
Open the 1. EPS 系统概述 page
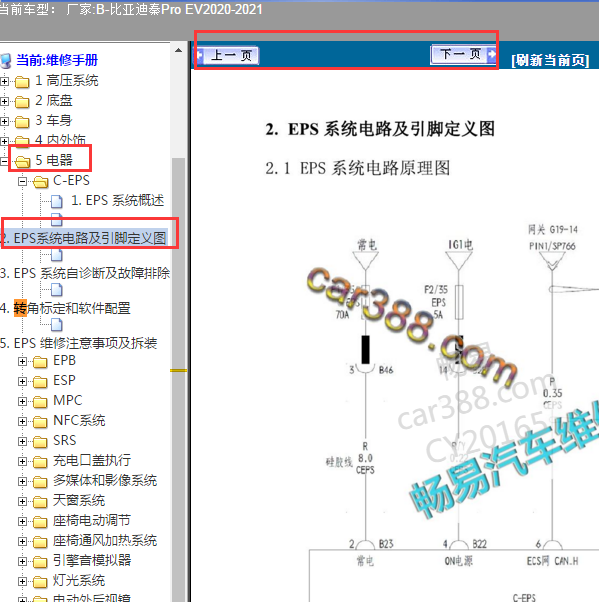(x=117, y=200)
